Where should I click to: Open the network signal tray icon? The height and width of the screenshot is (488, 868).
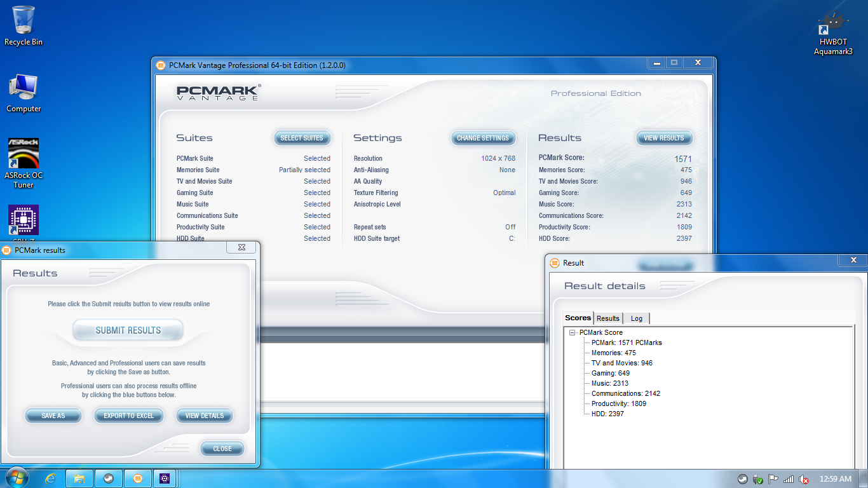click(x=789, y=479)
